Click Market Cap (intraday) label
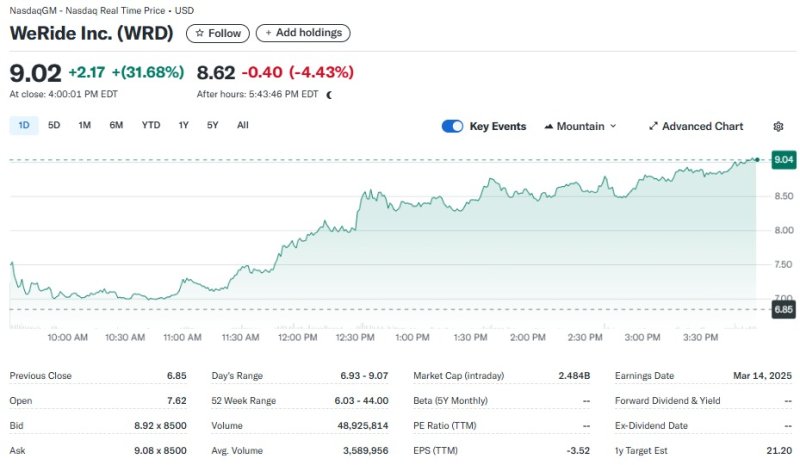Image resolution: width=800 pixels, height=465 pixels. point(459,376)
